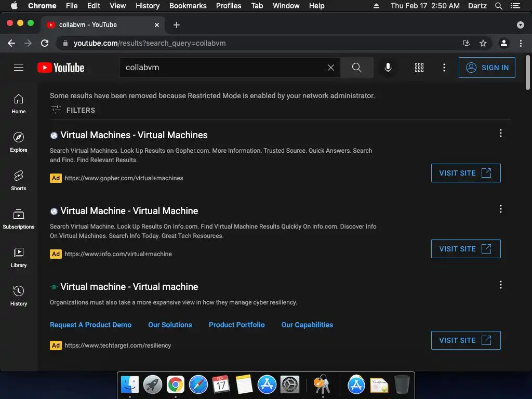Open the View menu
Viewport: 532px width, 399px height.
[x=118, y=6]
